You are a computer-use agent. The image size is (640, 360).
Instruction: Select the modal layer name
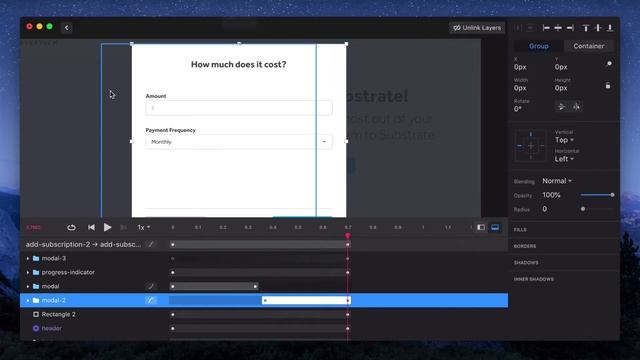pos(50,287)
